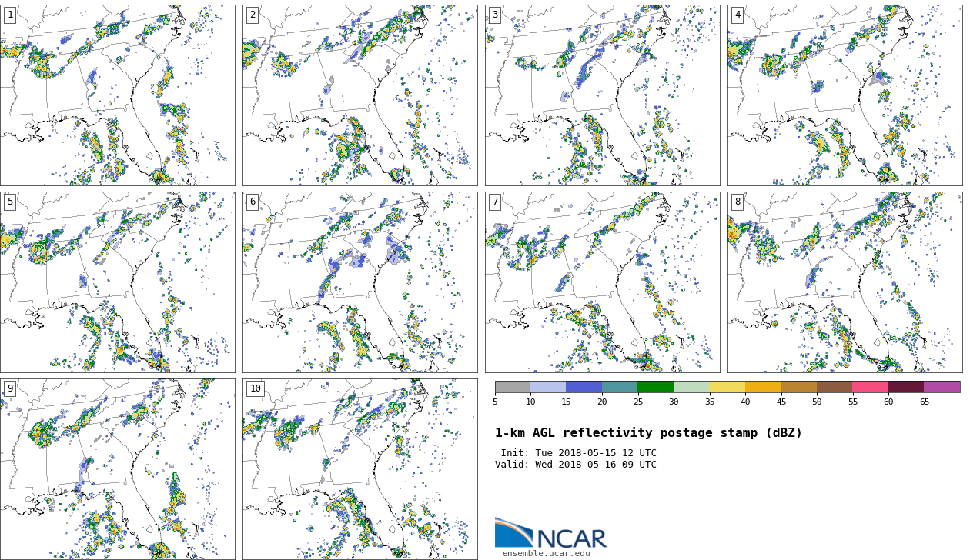970x560 pixels.
Task: Select the dark brown 50-55 dBZ swatch
Action: (x=835, y=387)
